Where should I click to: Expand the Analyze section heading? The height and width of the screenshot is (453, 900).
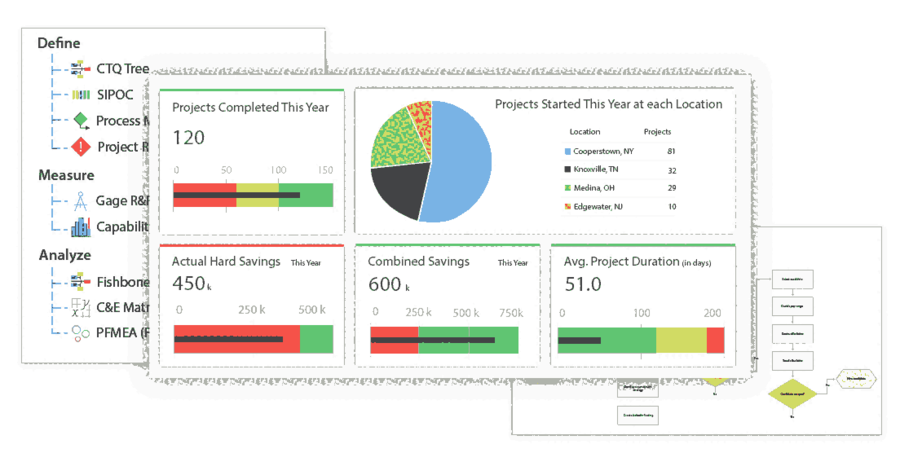tap(64, 255)
